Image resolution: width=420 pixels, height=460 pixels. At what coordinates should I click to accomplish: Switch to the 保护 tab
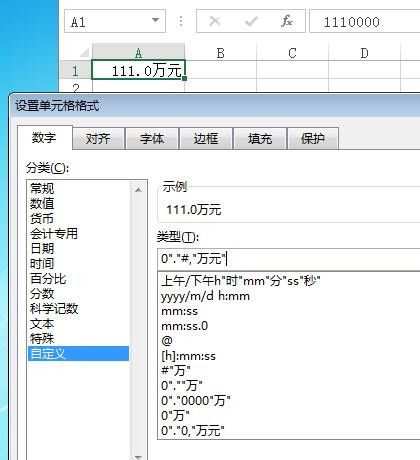[313, 139]
